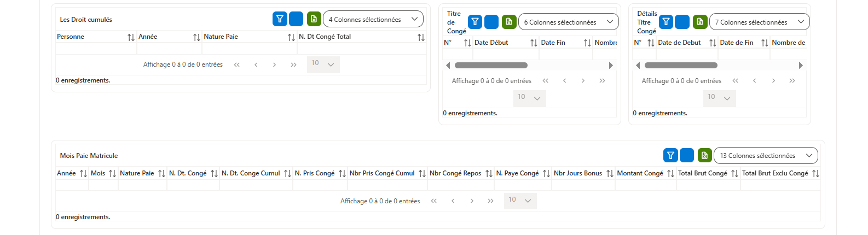Export Titre de Congé table to Excel
Viewport: 868px width, 235px height.
[509, 22]
